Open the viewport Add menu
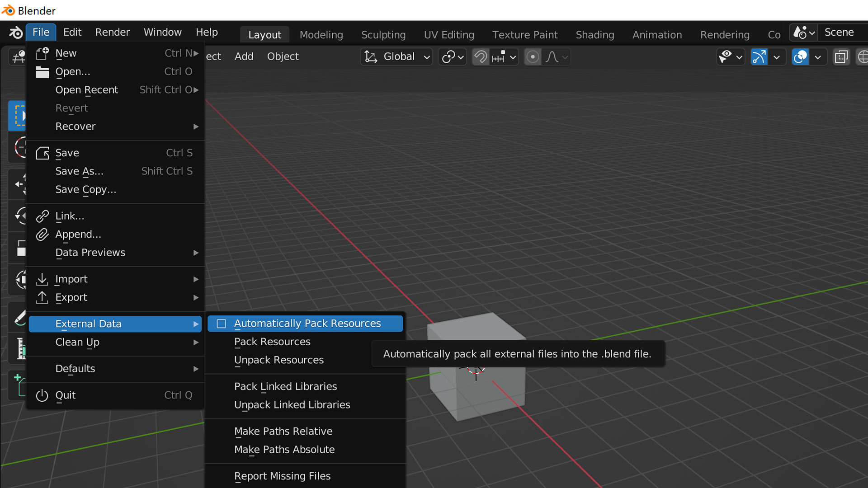868x488 pixels. pyautogui.click(x=244, y=56)
